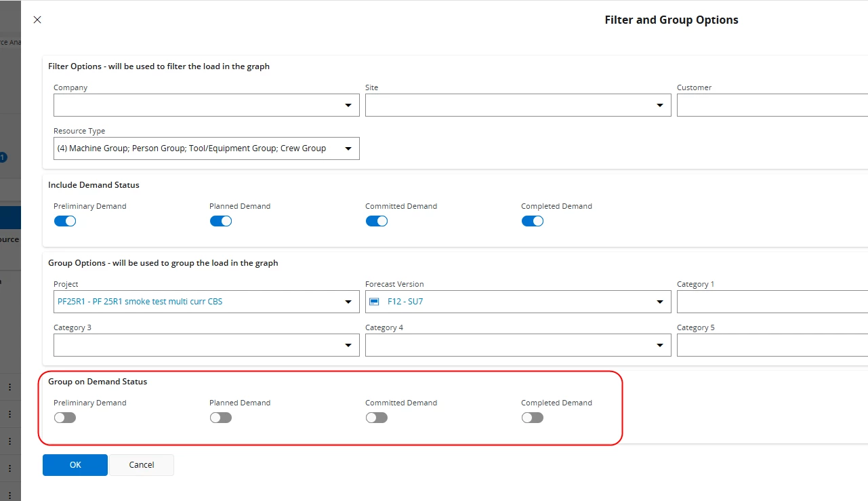Turn on Committed Demand grouping toggle
Image resolution: width=868 pixels, height=501 pixels.
pos(377,418)
